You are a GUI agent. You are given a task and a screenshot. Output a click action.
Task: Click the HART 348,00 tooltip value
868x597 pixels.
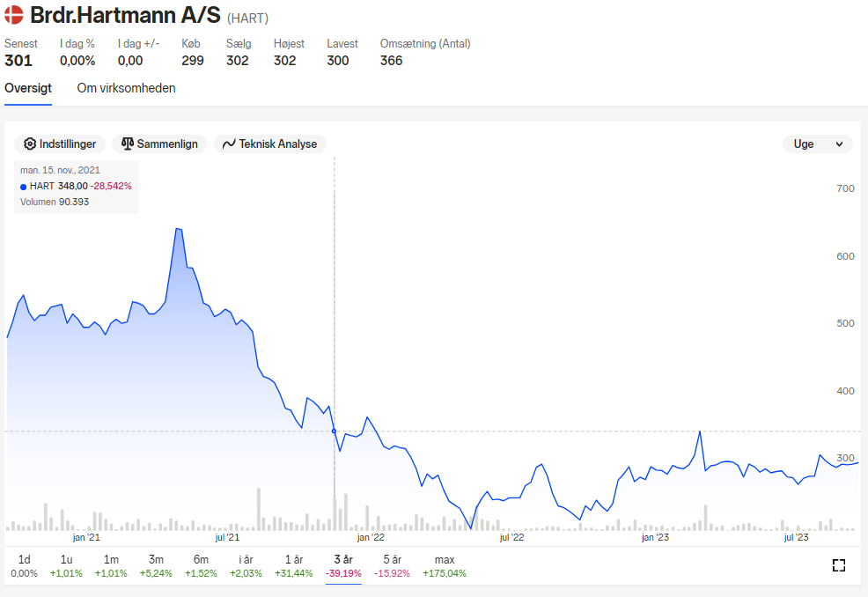click(x=59, y=186)
